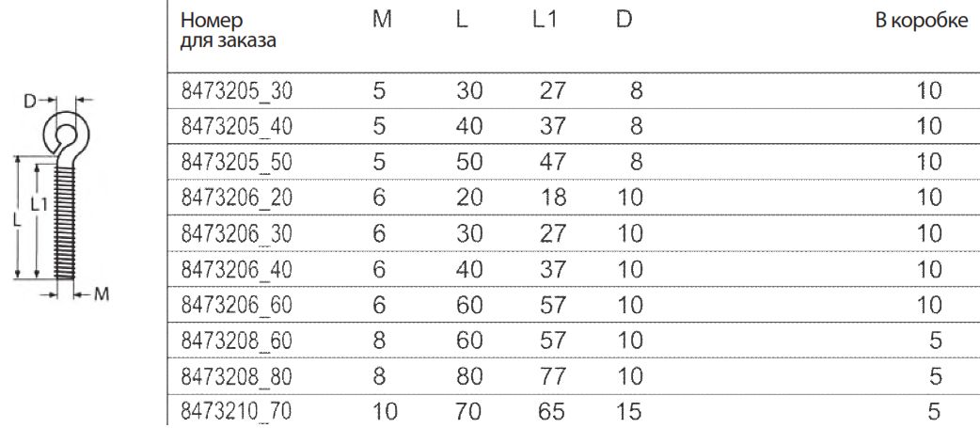Click the 'Номер для заказа' column header
980x428 pixels.
tap(229, 31)
